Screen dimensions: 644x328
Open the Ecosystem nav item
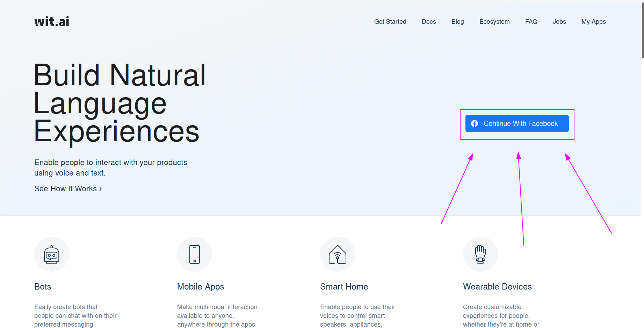[494, 22]
